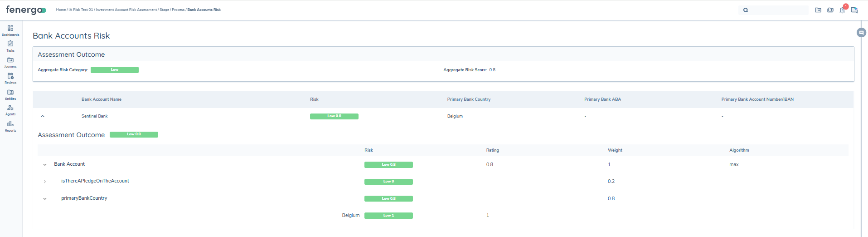Open the notifications bell
Screen dimensions: 868x237
pyautogui.click(x=842, y=10)
